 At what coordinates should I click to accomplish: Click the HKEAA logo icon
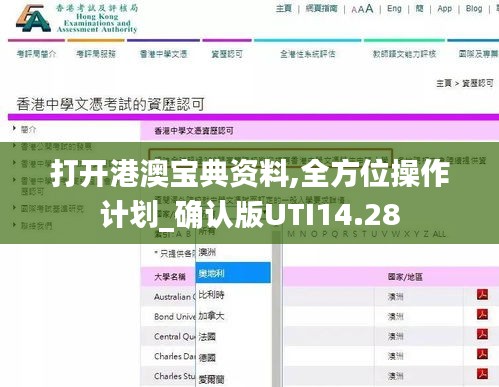click(x=33, y=19)
